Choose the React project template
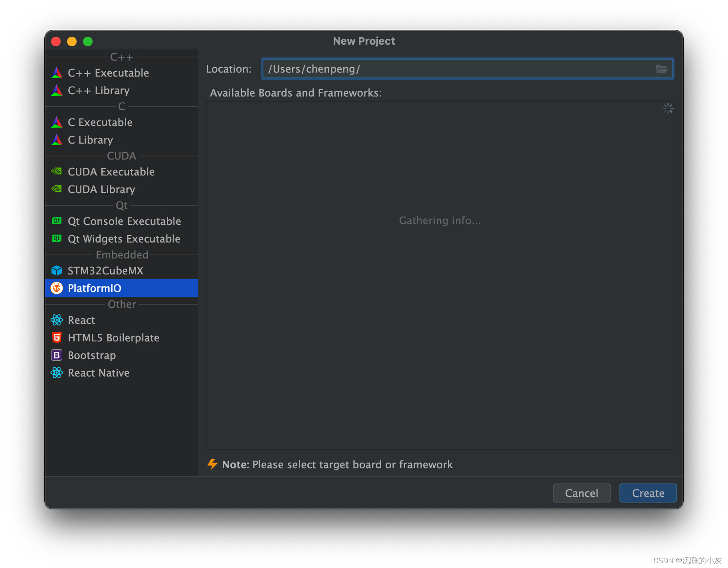This screenshot has width=728, height=568. point(121,320)
